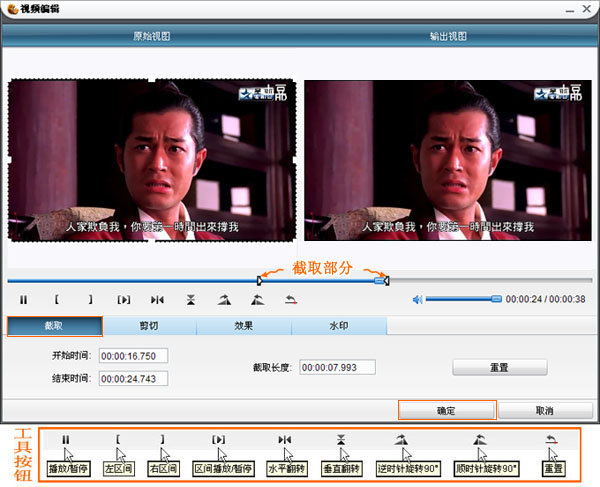
Task: Close the 视频编辑 window
Action: pos(587,8)
